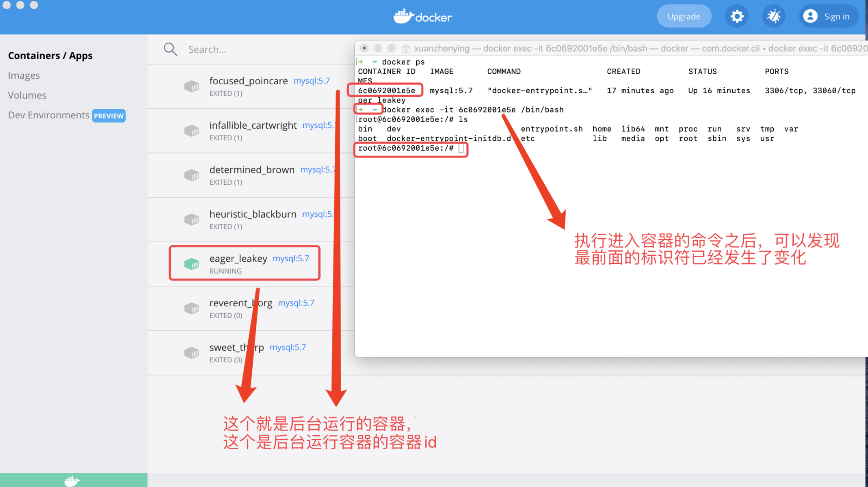Screen dimensions: 868x487
Task: Click heuristic_blackburn container icon
Action: pyautogui.click(x=192, y=219)
